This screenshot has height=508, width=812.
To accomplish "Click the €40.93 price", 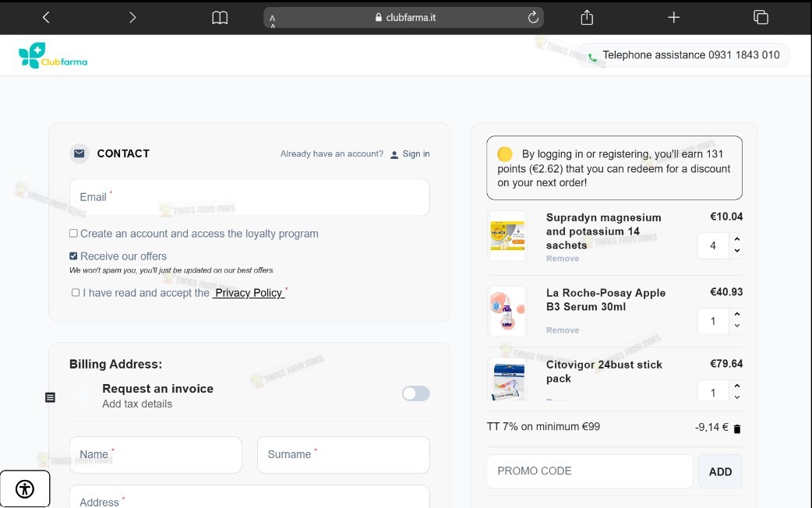I will pyautogui.click(x=726, y=292).
